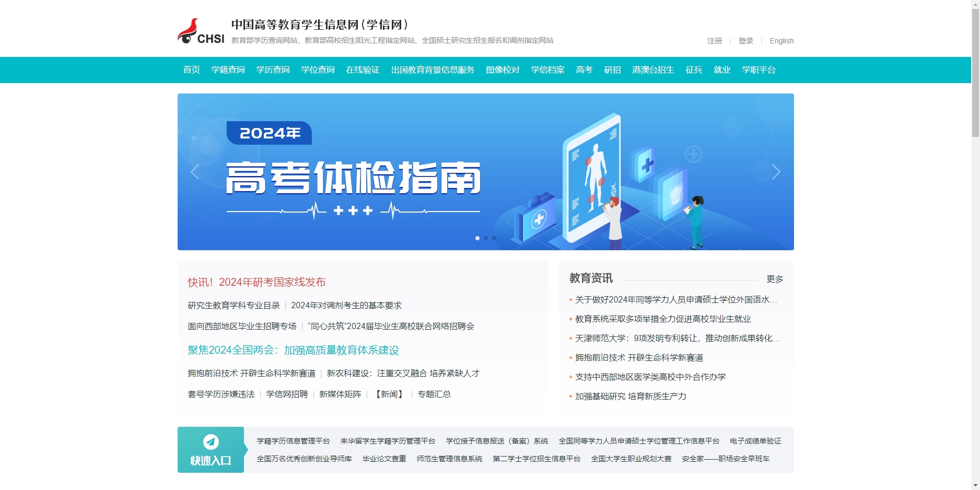The height and width of the screenshot is (490, 980).
Task: Open 新媒体矩阵 link
Action: pos(340,394)
